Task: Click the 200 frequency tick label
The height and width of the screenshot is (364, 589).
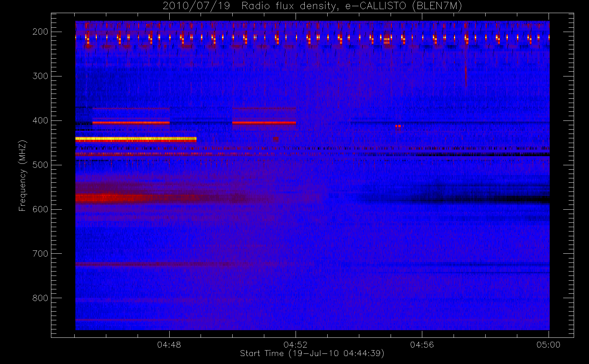Action: pos(40,32)
